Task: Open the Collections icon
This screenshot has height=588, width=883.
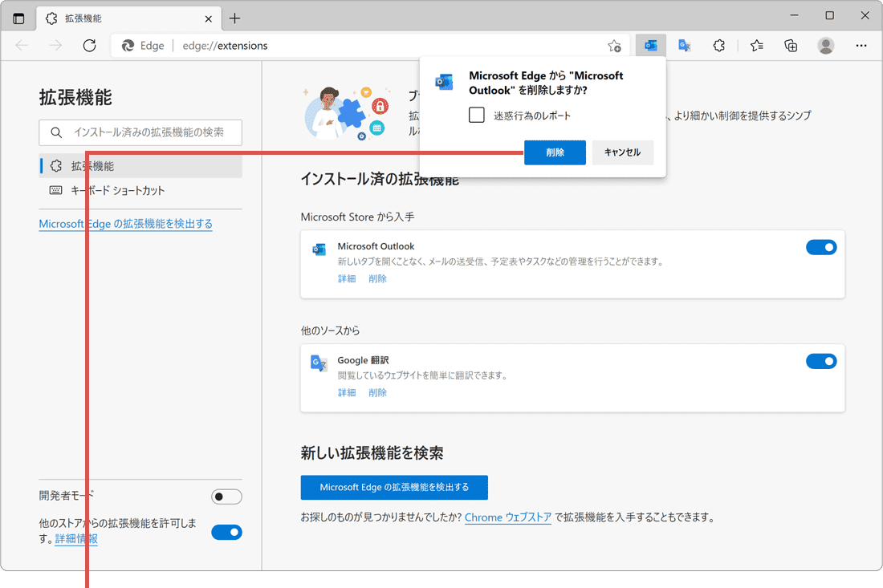Action: (791, 46)
